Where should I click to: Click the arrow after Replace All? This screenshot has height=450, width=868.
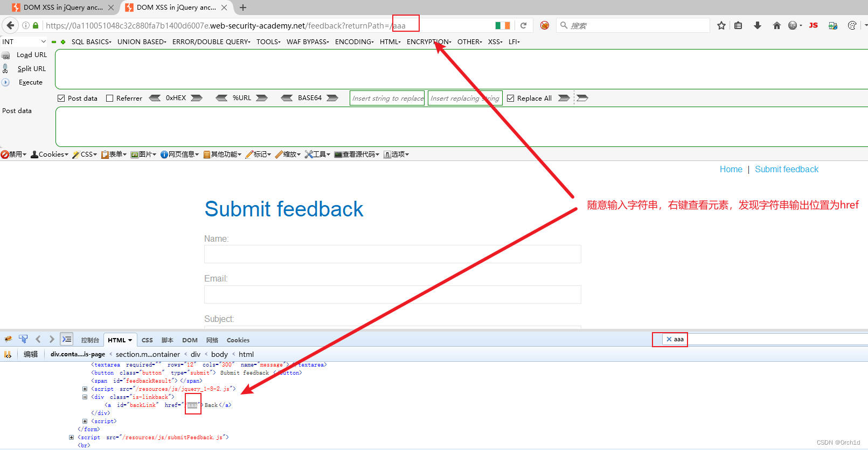[564, 98]
